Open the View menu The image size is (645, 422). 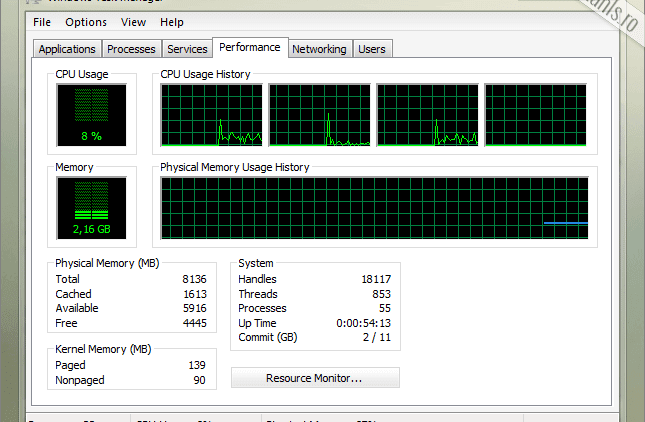point(133,22)
